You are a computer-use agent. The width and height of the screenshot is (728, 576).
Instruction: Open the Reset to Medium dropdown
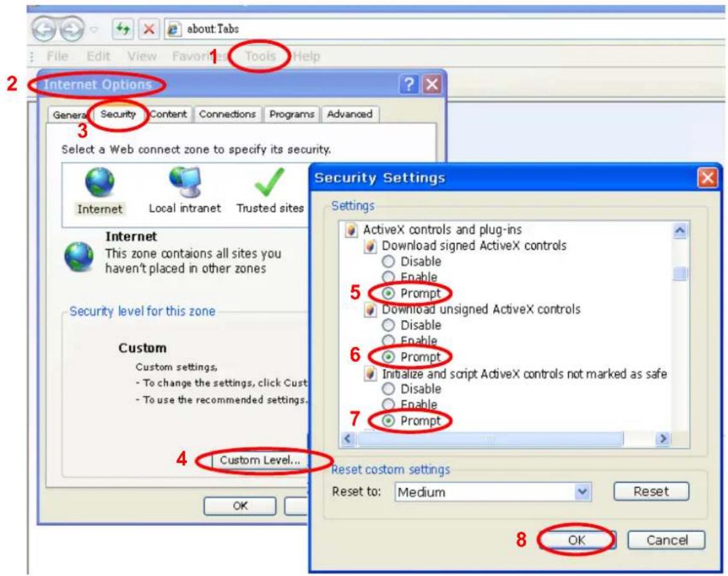tap(583, 492)
